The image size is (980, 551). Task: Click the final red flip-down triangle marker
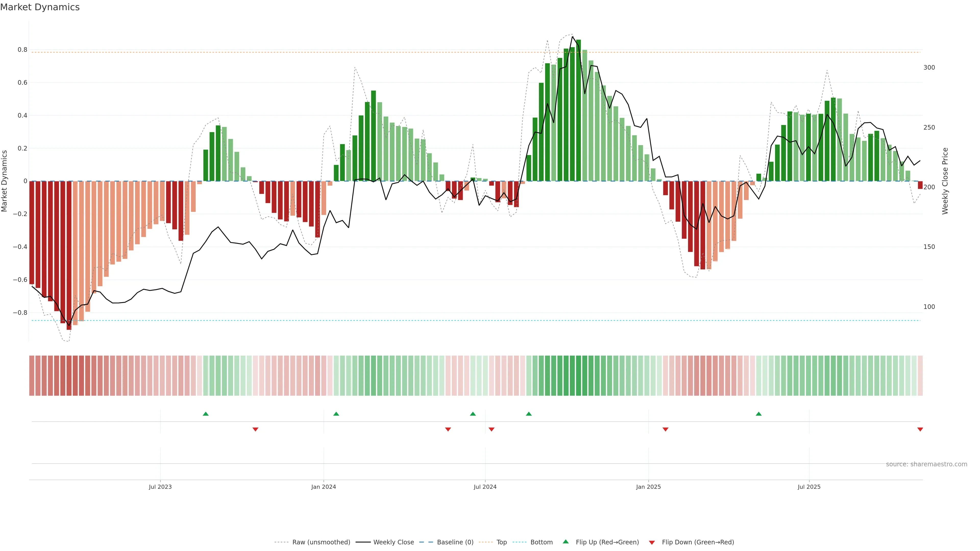pos(920,429)
